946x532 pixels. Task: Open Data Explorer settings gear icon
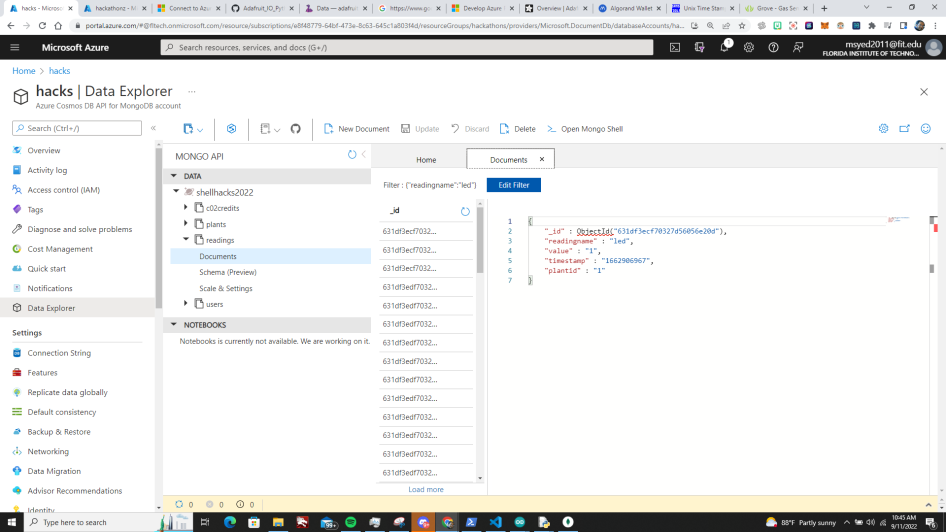[x=883, y=128]
